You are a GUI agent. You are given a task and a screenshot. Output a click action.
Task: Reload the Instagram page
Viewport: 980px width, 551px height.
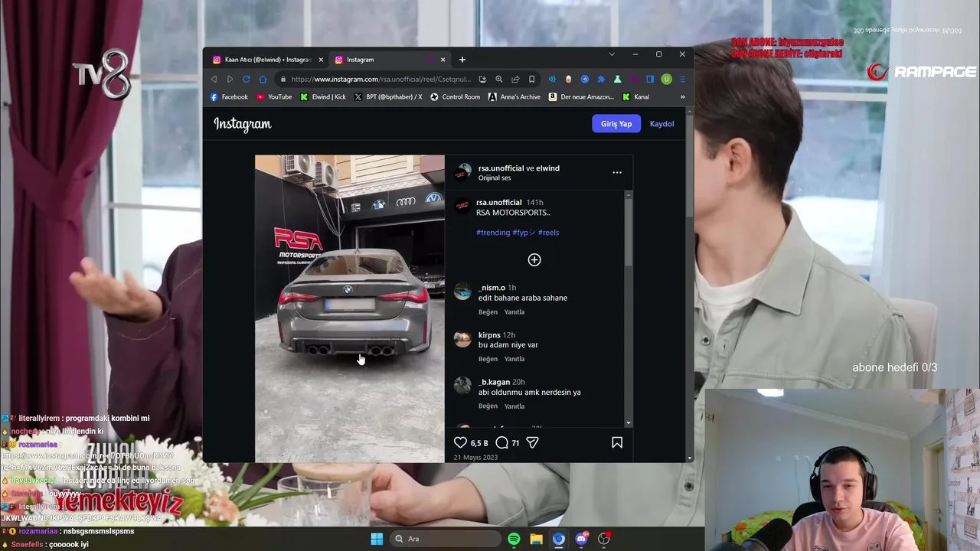(x=247, y=79)
